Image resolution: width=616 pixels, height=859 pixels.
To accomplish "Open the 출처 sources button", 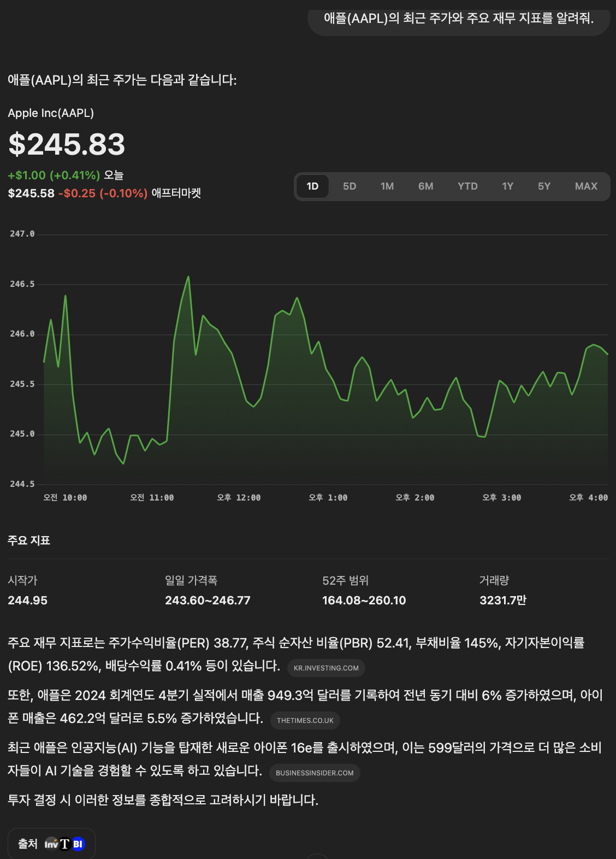I will [x=51, y=844].
